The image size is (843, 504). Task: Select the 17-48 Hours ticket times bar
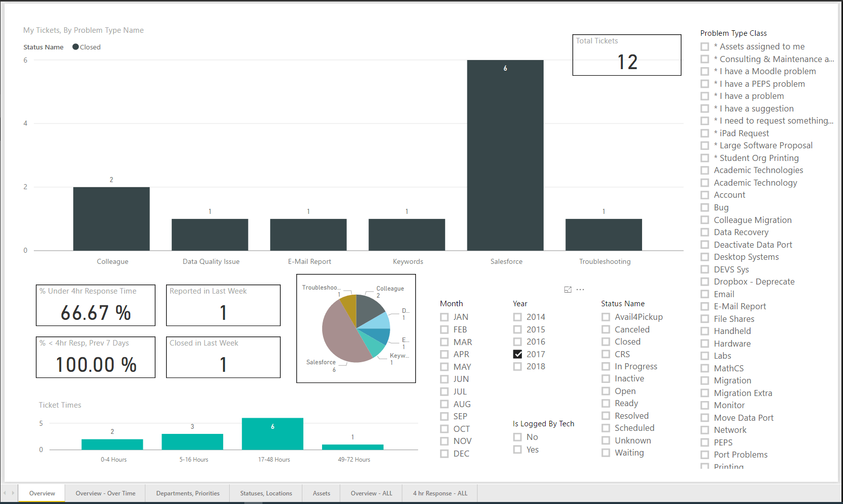click(273, 434)
